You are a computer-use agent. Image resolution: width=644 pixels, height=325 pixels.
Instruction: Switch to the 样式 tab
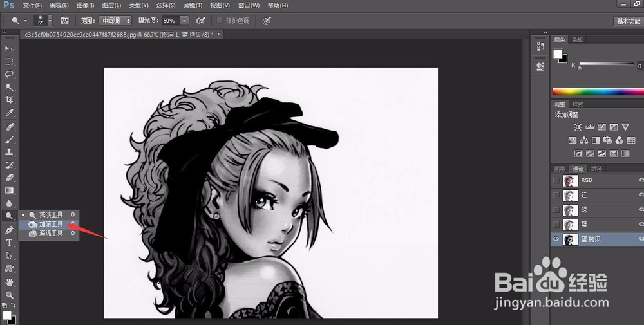578,104
